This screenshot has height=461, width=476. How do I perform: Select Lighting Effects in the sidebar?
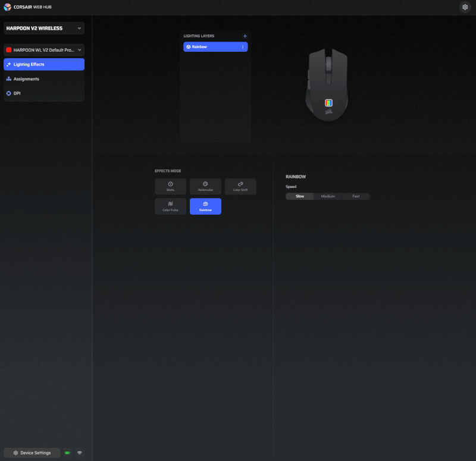tap(44, 64)
